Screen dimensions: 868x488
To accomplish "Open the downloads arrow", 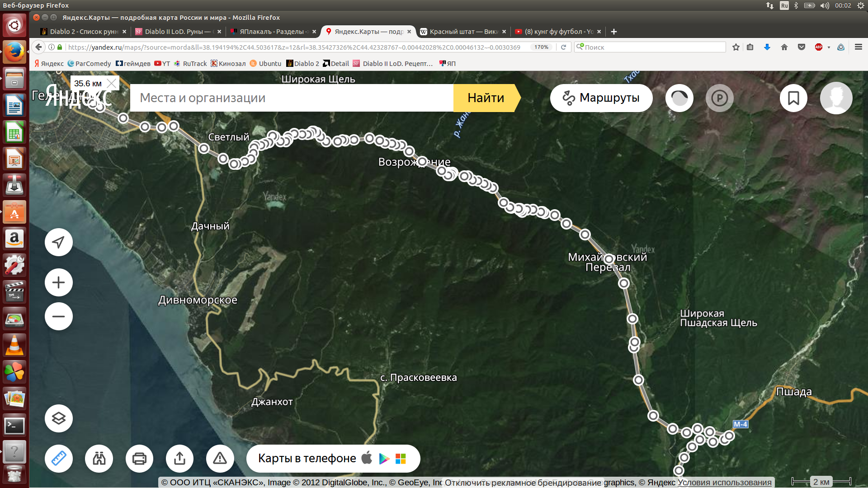I will click(x=767, y=47).
